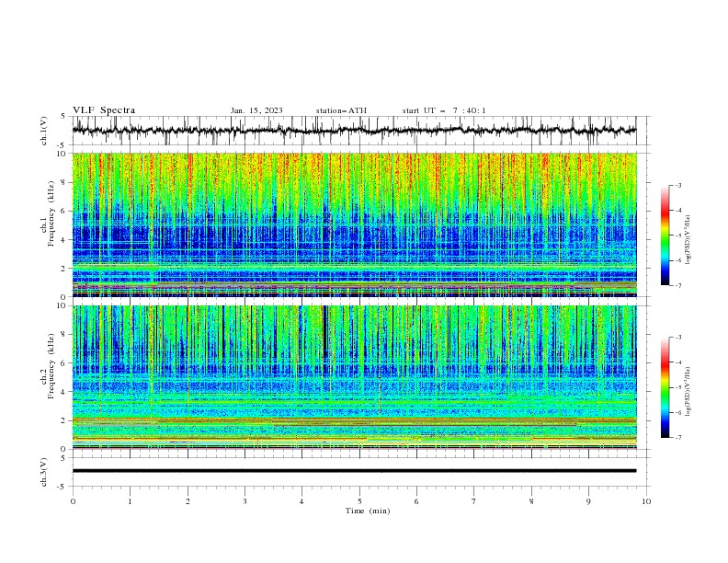Click the 'Time (min)' axis title

click(368, 511)
